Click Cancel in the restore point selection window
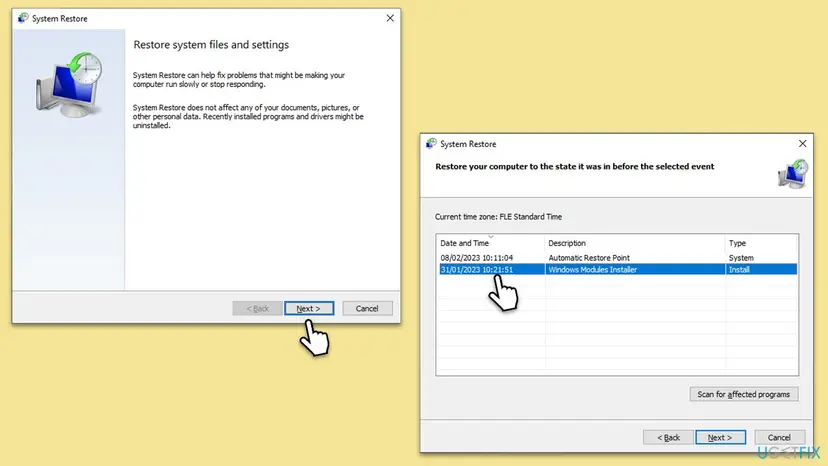Viewport: 828px width, 466px height. click(779, 437)
